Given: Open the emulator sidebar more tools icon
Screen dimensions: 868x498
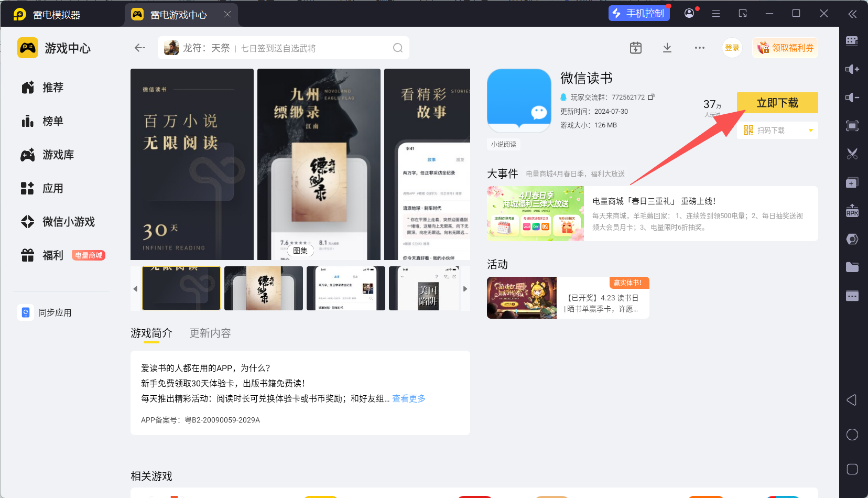Looking at the screenshot, I should (852, 296).
